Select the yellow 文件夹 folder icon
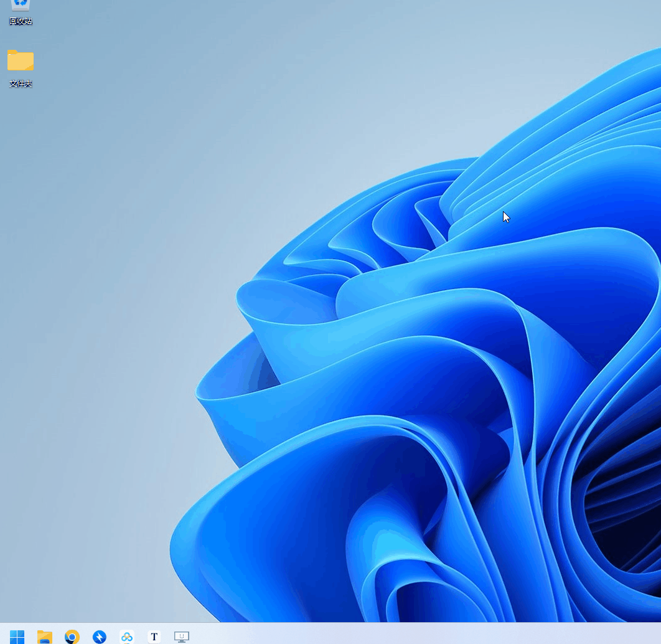Image resolution: width=661 pixels, height=644 pixels. (21, 61)
